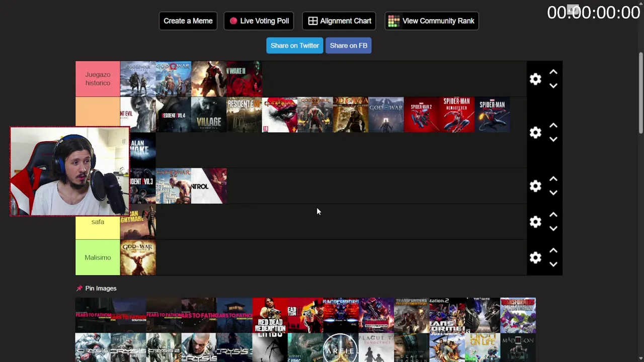Select God of War Ascension in Malisimo
644x362 pixels.
tap(138, 257)
